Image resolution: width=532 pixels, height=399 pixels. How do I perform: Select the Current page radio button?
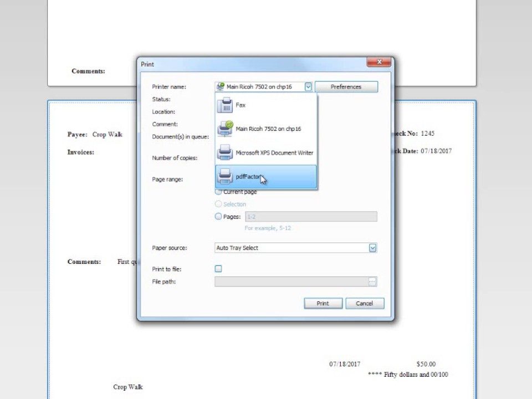coord(218,192)
